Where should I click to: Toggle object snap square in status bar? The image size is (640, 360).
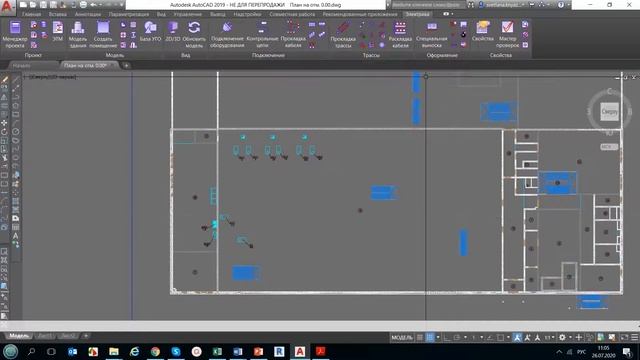point(500,337)
